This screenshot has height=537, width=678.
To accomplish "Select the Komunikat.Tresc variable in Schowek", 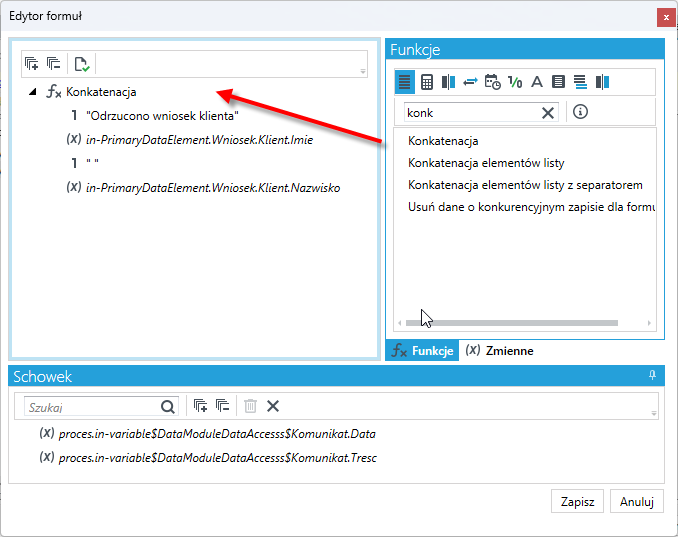I will coord(217,457).
